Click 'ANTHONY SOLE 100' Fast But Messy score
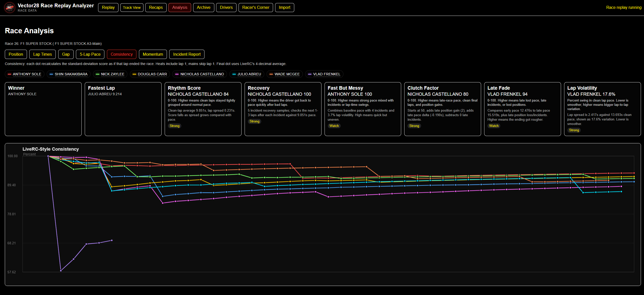 click(x=350, y=94)
